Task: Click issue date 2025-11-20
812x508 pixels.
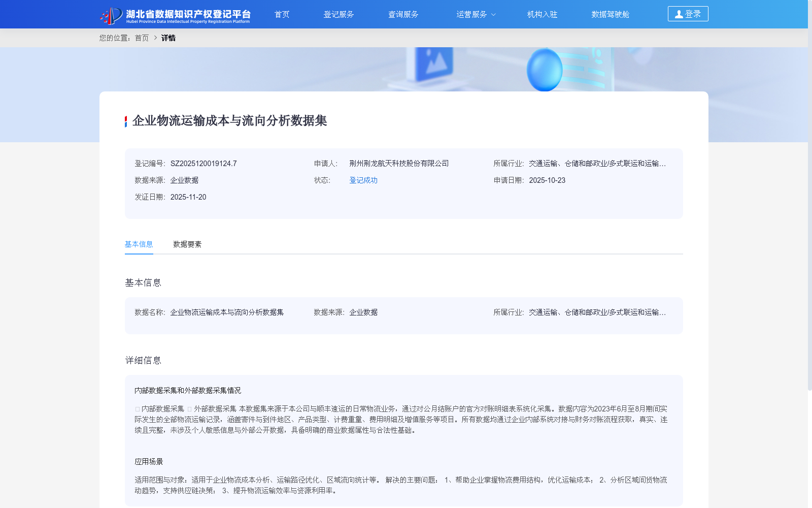Action: [188, 197]
